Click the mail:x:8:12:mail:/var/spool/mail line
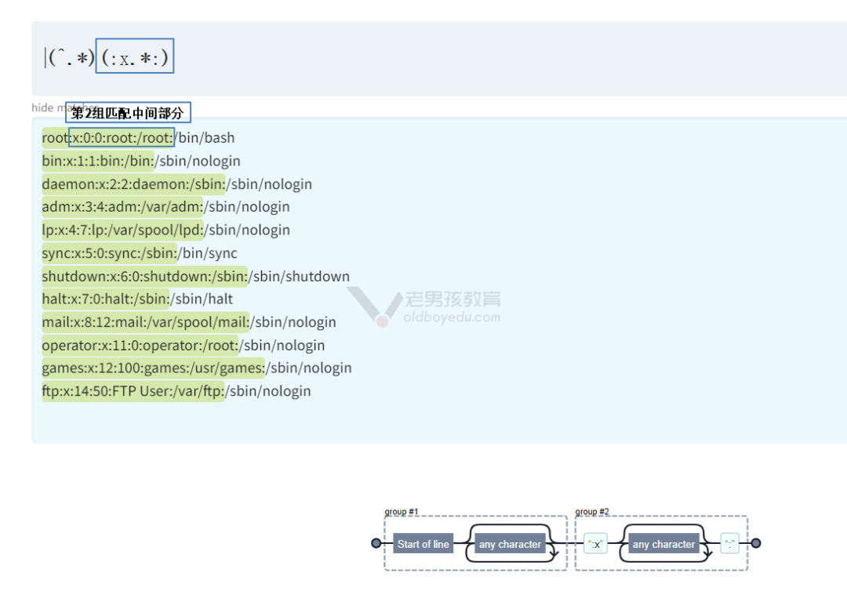847x616 pixels. (x=189, y=322)
